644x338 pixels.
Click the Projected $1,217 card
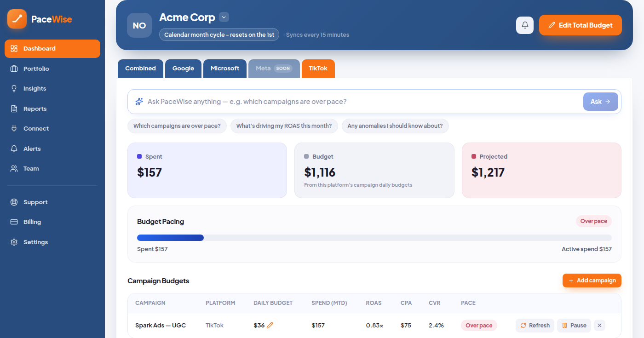[x=541, y=171]
